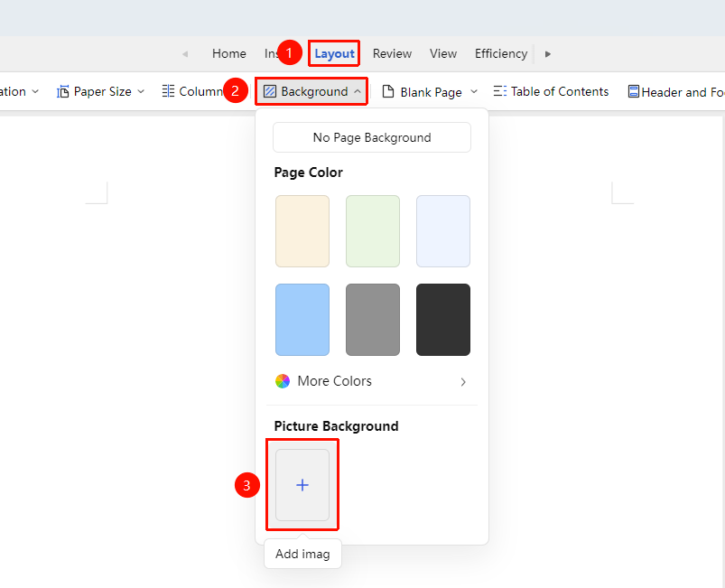The height and width of the screenshot is (588, 725).
Task: Choose the gray page color swatch
Action: [373, 320]
